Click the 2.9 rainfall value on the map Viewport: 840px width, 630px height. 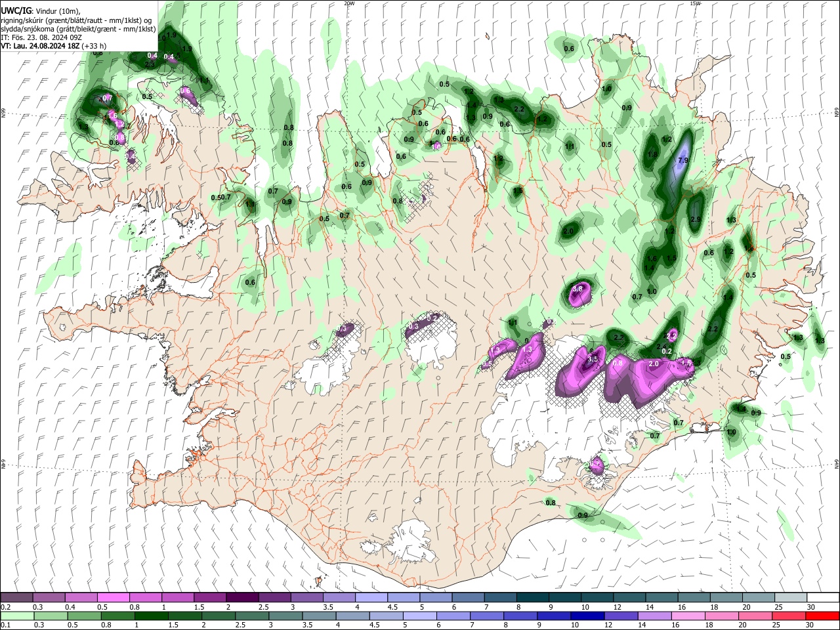click(696, 219)
